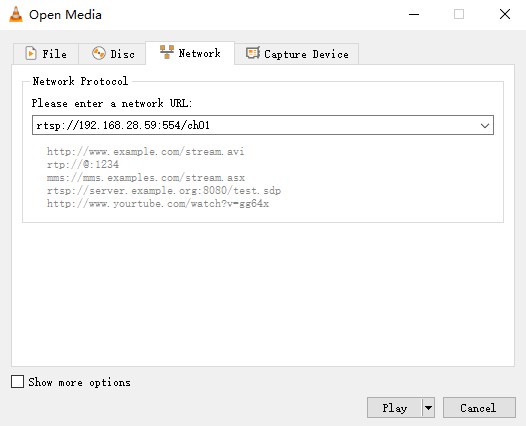Viewport: 526px width, 426px height.
Task: Click the Capture Device card icon
Action: coord(253,53)
